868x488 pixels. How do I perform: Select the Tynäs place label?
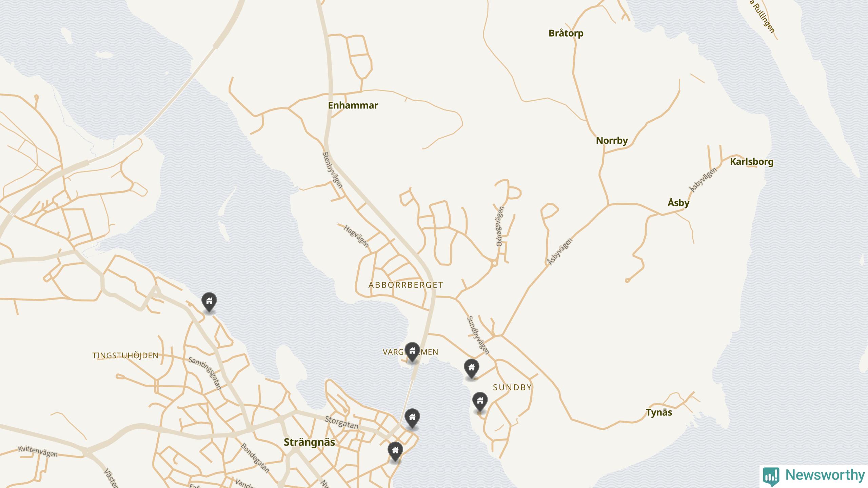click(659, 412)
